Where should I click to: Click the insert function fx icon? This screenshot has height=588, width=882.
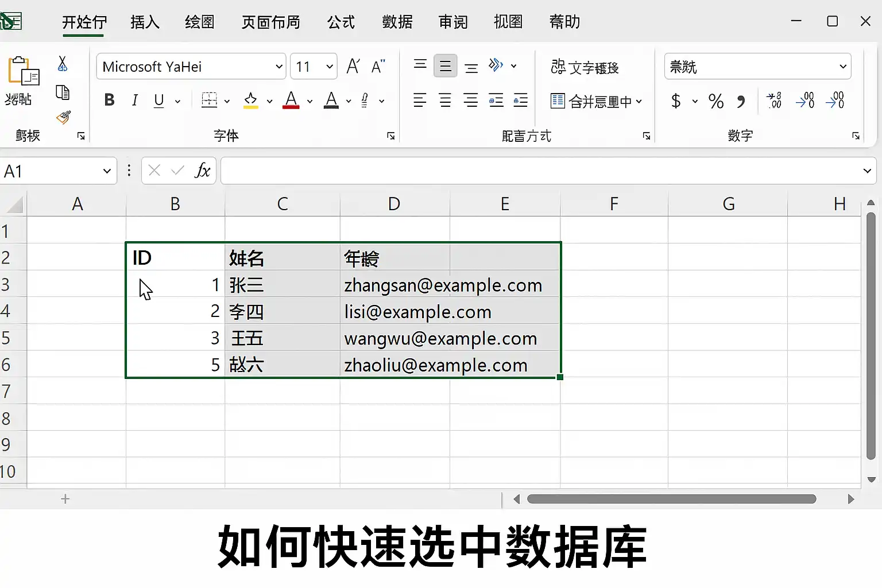coord(202,171)
